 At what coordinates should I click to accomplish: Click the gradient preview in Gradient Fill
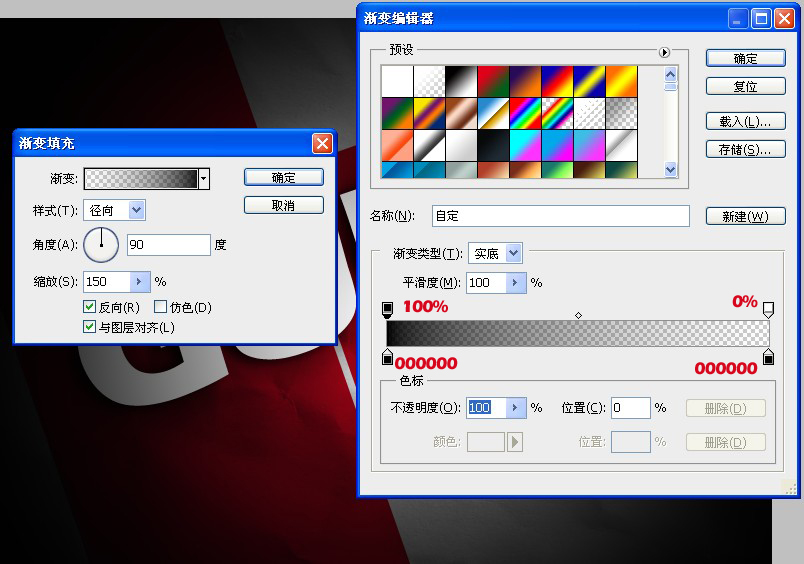tap(140, 179)
